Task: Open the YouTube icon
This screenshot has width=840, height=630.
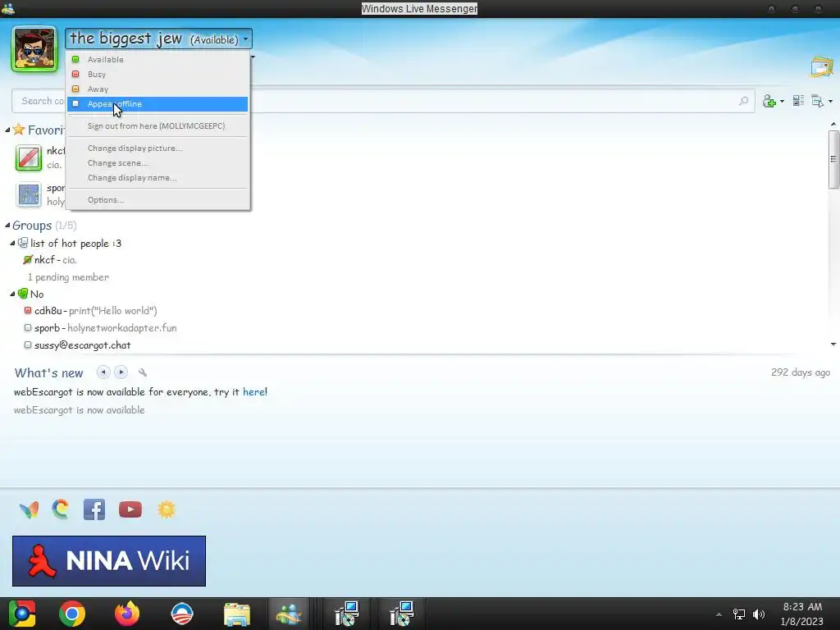Action: point(130,509)
